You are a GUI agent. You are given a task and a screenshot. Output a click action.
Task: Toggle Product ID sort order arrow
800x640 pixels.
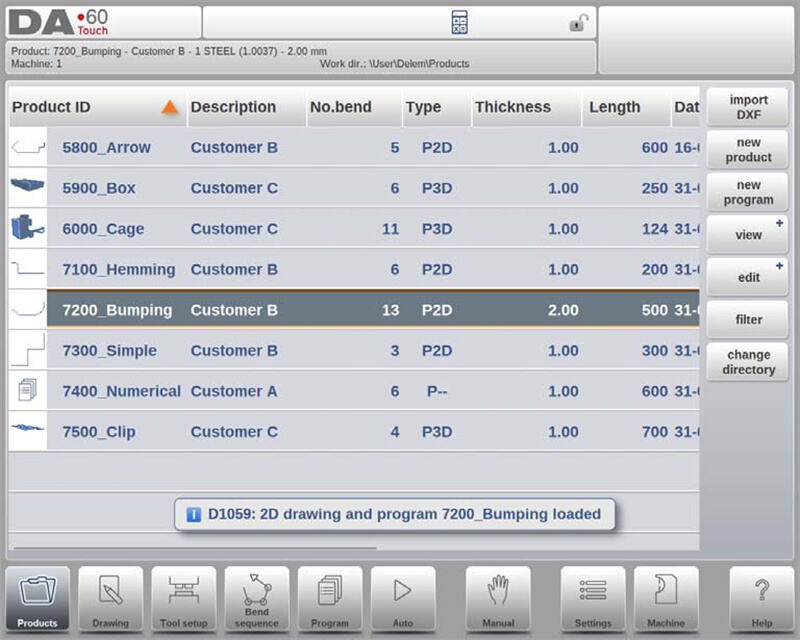coord(170,107)
